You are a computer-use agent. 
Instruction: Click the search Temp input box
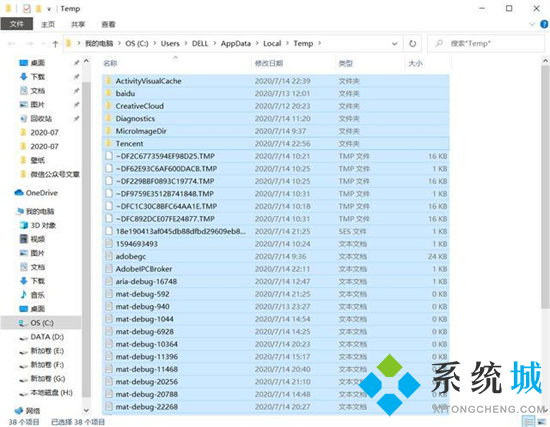pos(486,44)
